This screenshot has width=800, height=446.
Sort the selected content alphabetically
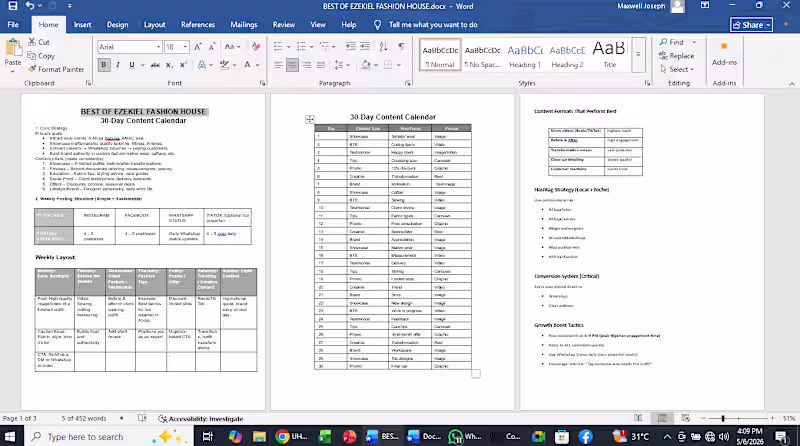(384, 46)
